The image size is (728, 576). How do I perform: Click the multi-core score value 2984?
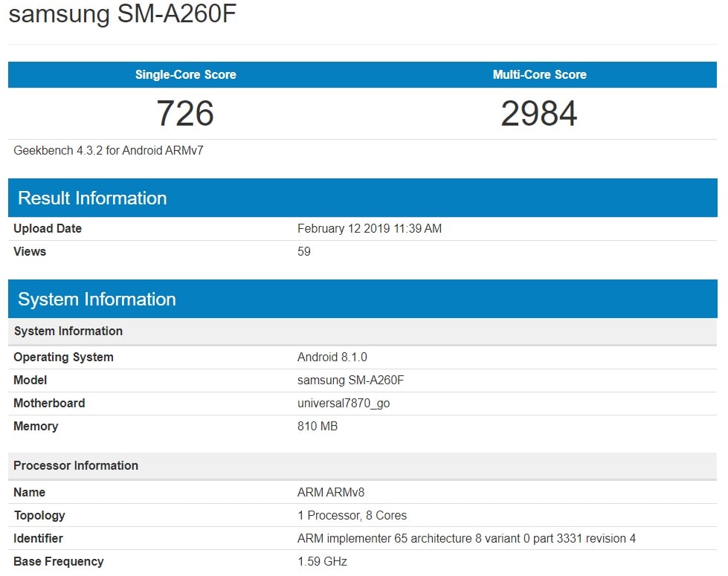(x=539, y=113)
